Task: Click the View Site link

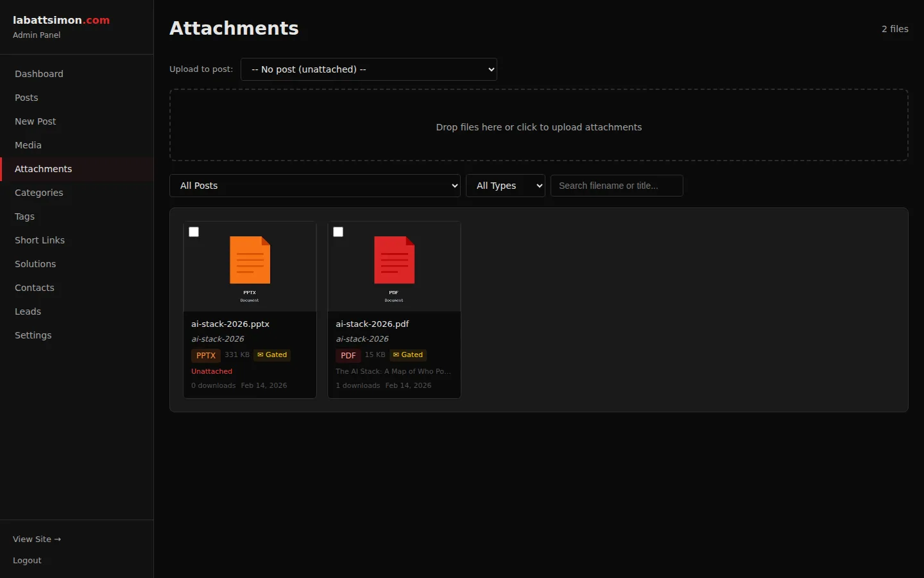Action: (x=37, y=539)
